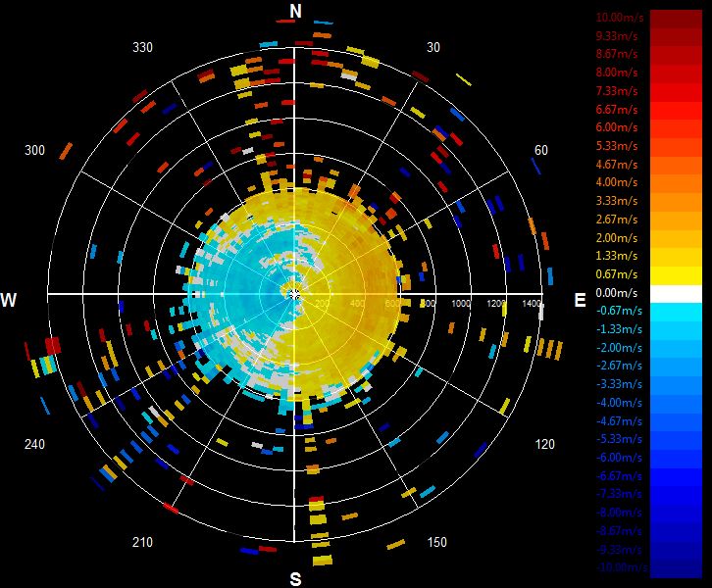Click the -6.67m/s legend label
Screen dimensions: 712x588
(619, 476)
